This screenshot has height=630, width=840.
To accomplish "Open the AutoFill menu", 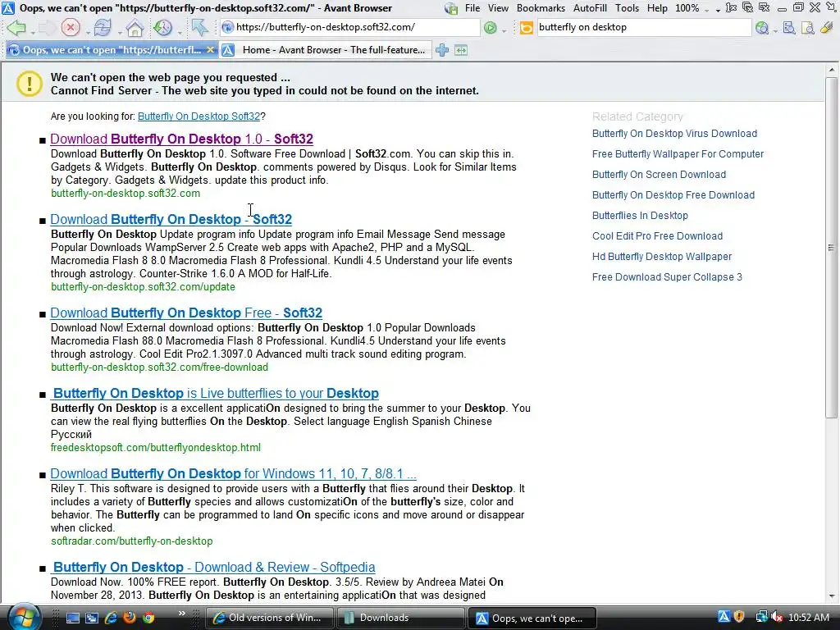I will point(590,8).
